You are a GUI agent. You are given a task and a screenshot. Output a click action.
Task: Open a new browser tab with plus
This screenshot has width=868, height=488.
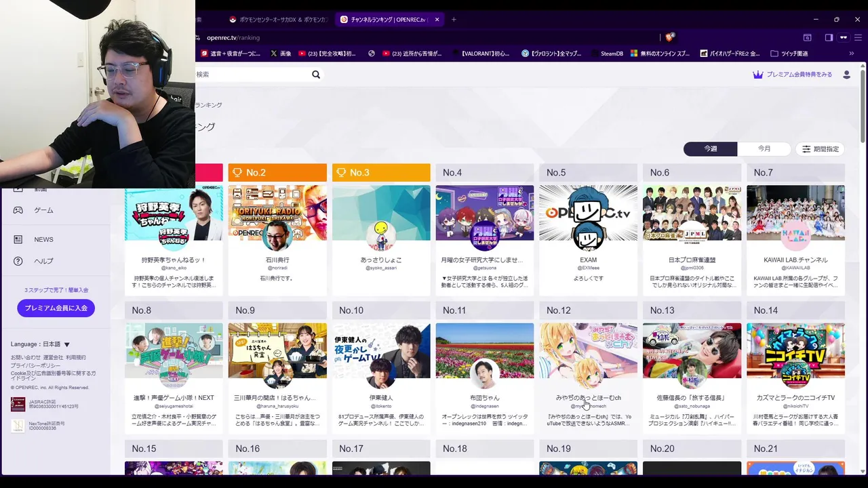coord(454,20)
